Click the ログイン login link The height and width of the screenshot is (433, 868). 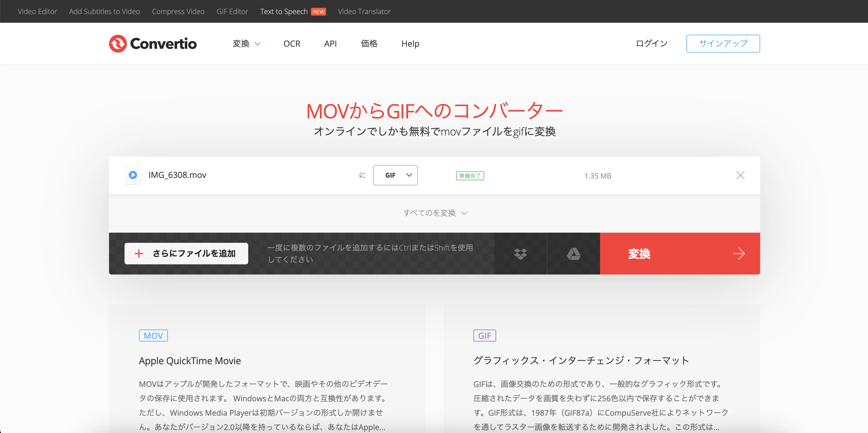point(652,43)
